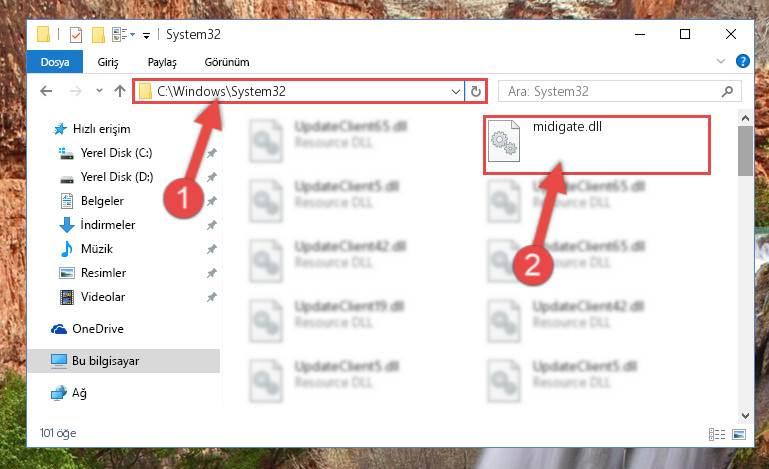Switch to details view layout icon
Viewport: 769px width, 469px height.
717,434
